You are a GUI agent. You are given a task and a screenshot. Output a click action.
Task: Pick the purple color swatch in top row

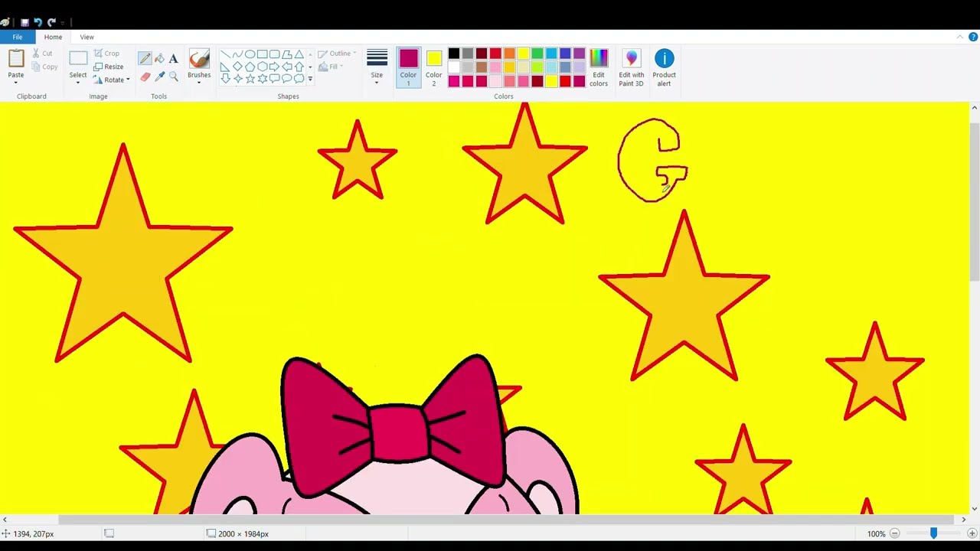pos(578,54)
